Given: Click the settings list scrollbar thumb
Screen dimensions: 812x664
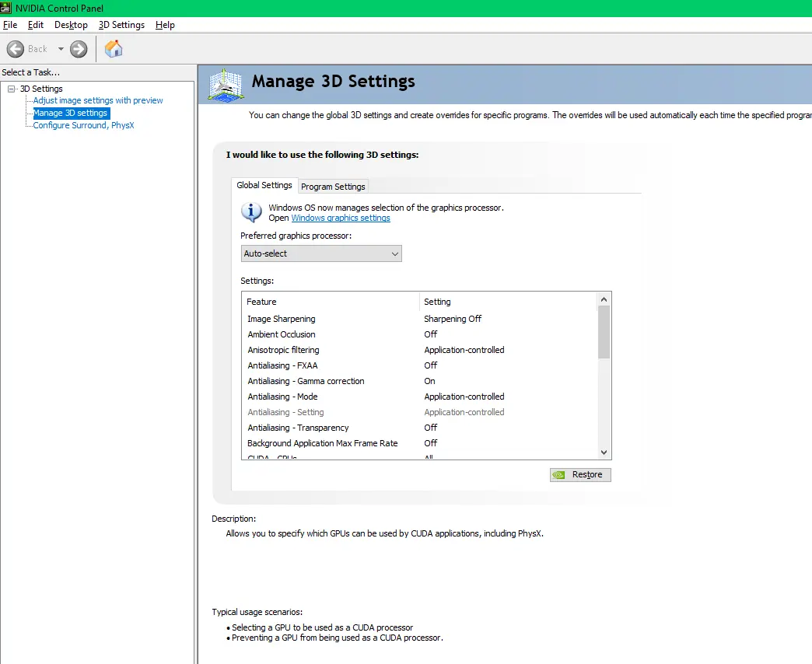Looking at the screenshot, I should (604, 332).
